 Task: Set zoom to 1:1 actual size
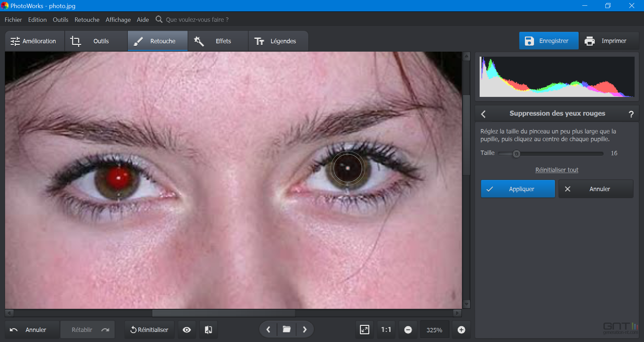point(386,330)
